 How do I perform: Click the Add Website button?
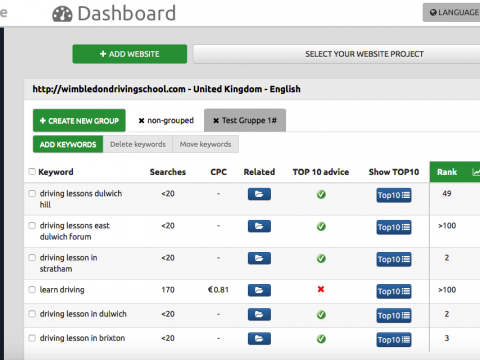click(x=130, y=54)
